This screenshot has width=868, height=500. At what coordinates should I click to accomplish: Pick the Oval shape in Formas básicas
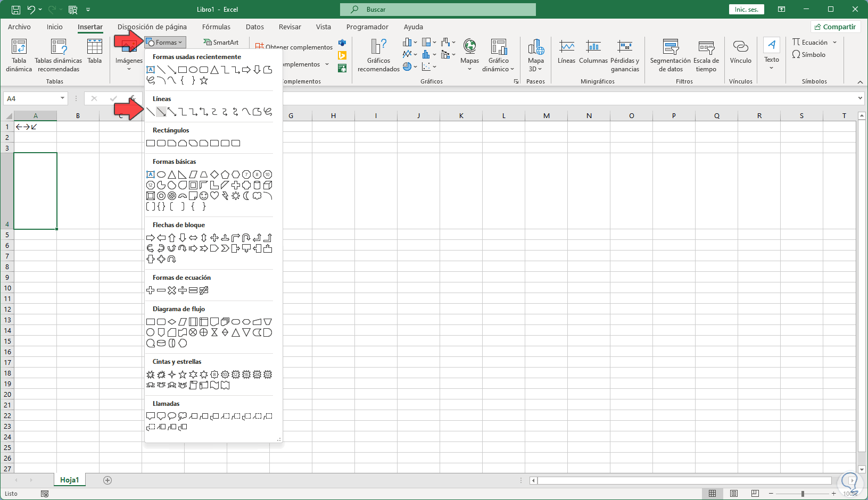[x=161, y=174]
